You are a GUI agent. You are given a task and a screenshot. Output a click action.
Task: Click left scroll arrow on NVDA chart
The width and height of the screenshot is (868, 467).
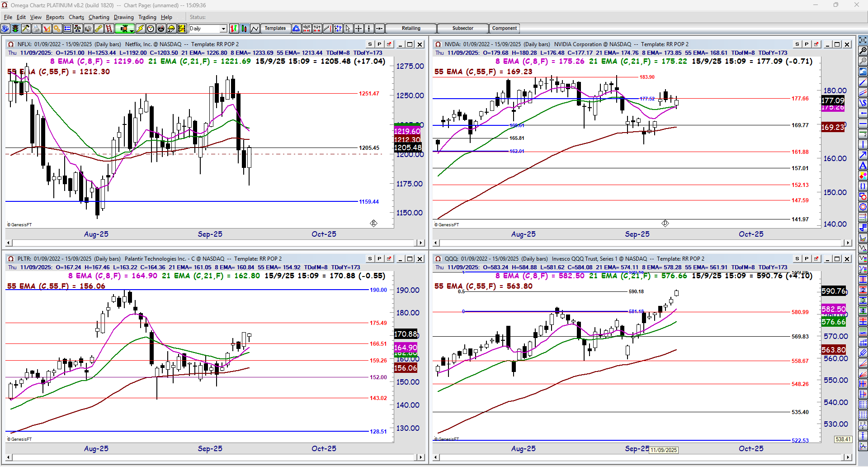pyautogui.click(x=436, y=243)
